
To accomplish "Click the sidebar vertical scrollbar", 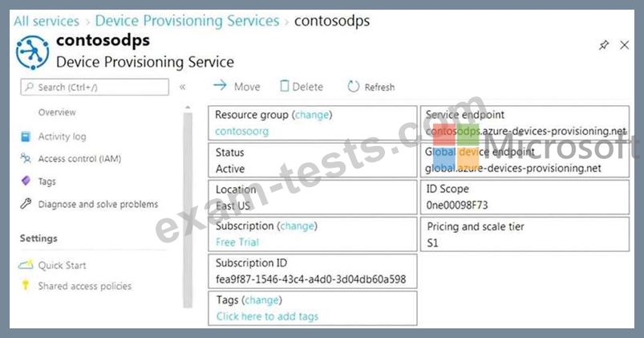I will pos(188,210).
